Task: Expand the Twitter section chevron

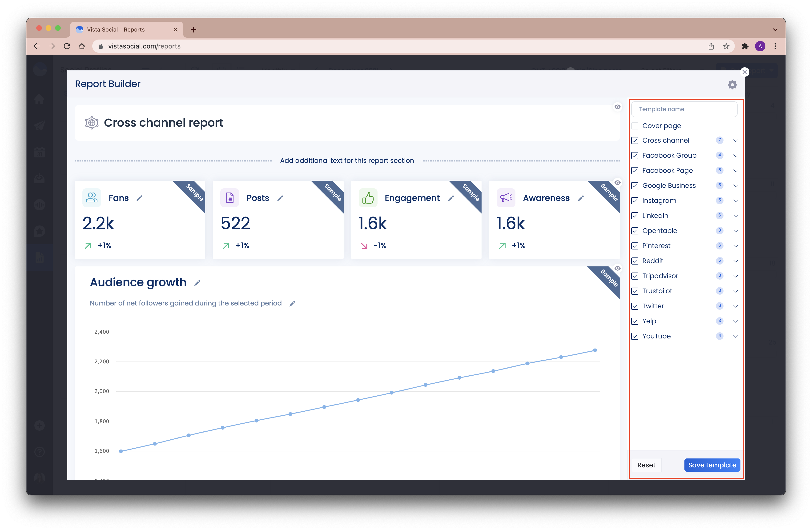Action: click(736, 306)
